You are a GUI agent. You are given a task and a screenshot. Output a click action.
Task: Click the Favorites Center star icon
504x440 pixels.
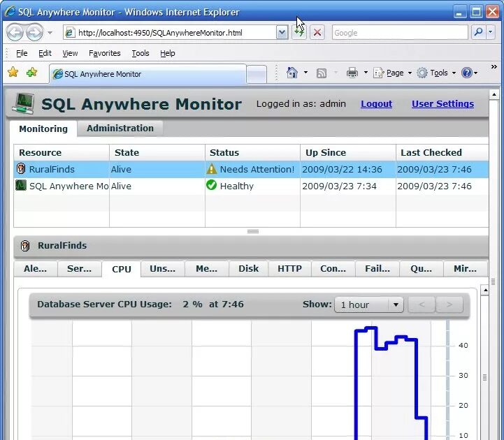pos(13,72)
